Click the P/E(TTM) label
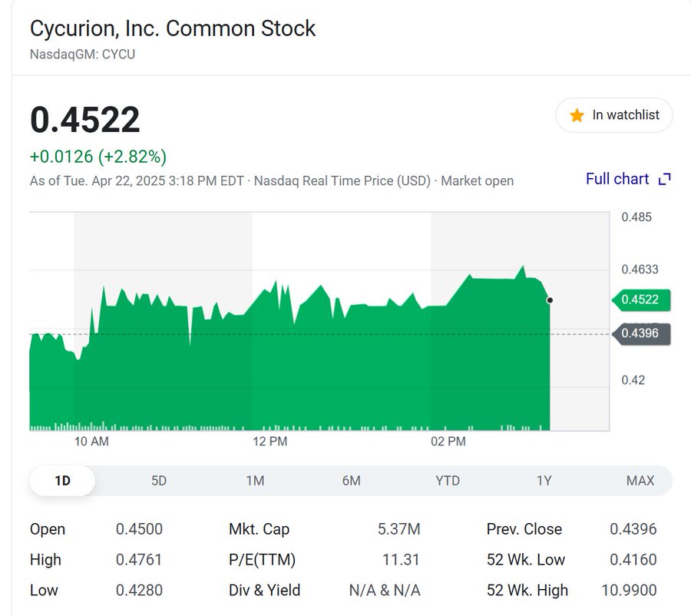The width and height of the screenshot is (691, 616). 263,560
